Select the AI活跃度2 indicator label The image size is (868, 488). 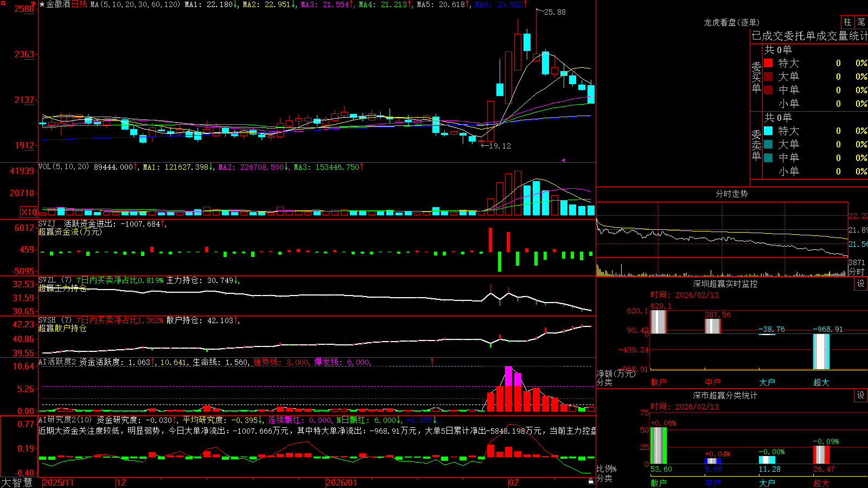click(58, 362)
